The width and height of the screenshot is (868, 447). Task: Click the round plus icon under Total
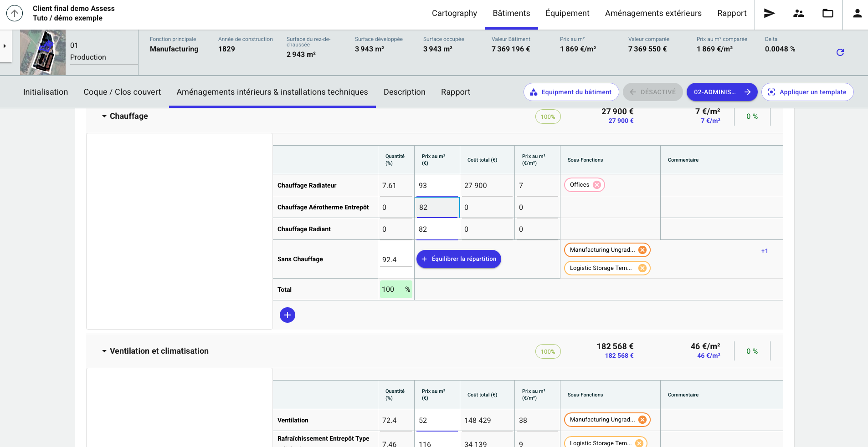[x=287, y=315]
